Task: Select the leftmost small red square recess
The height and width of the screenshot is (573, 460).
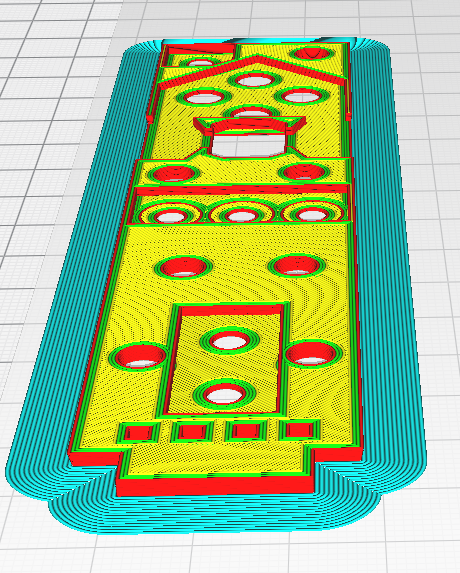Action: coord(138,433)
